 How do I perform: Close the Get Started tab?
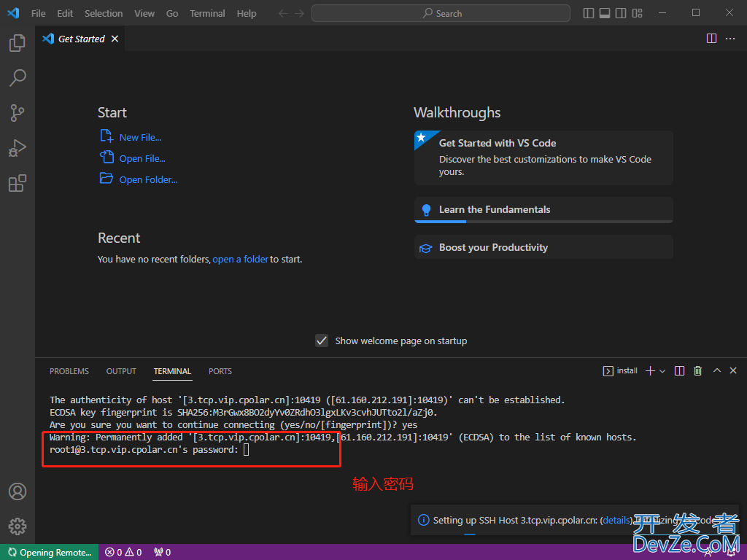(x=115, y=39)
